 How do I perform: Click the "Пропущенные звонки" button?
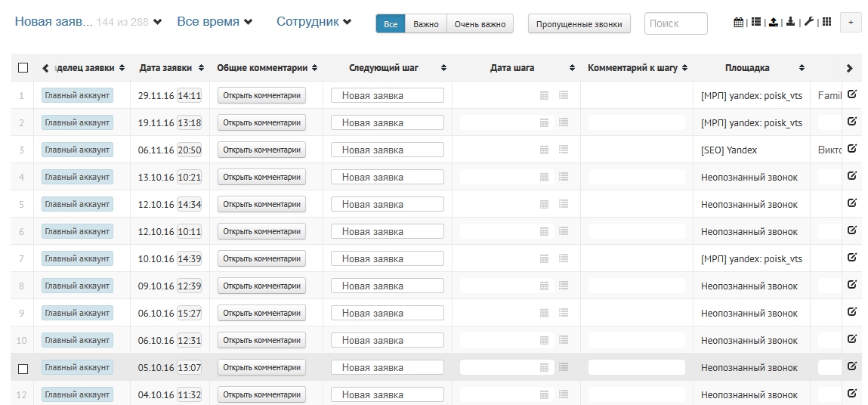pyautogui.click(x=579, y=24)
